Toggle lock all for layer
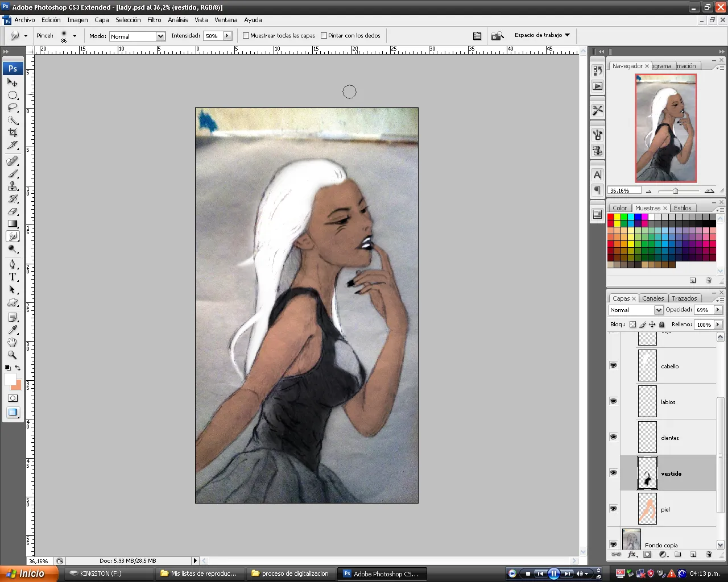The image size is (728, 582). pos(661,325)
